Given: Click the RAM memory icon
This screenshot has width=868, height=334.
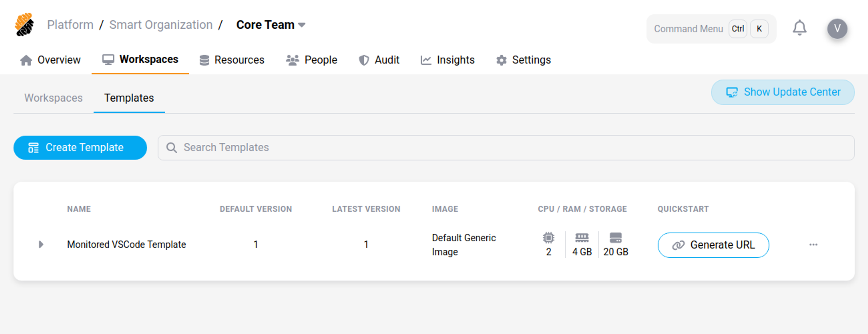Looking at the screenshot, I should (581, 238).
